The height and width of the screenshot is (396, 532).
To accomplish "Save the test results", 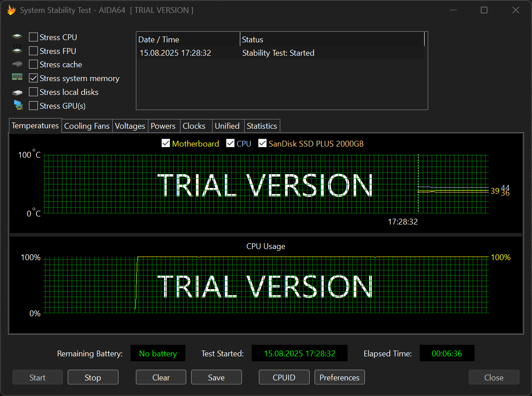I will click(217, 377).
